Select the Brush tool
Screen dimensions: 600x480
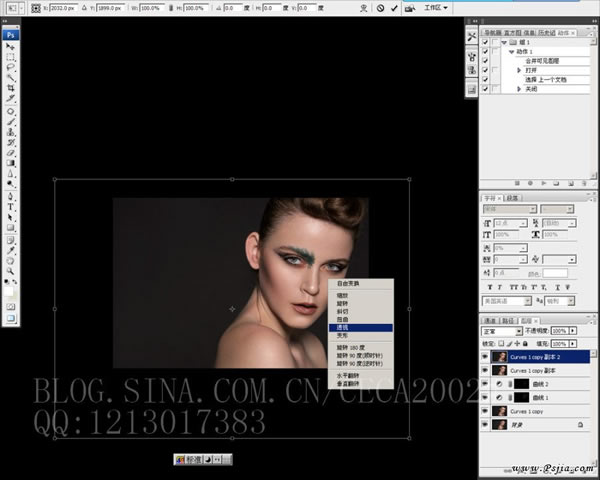(x=10, y=122)
